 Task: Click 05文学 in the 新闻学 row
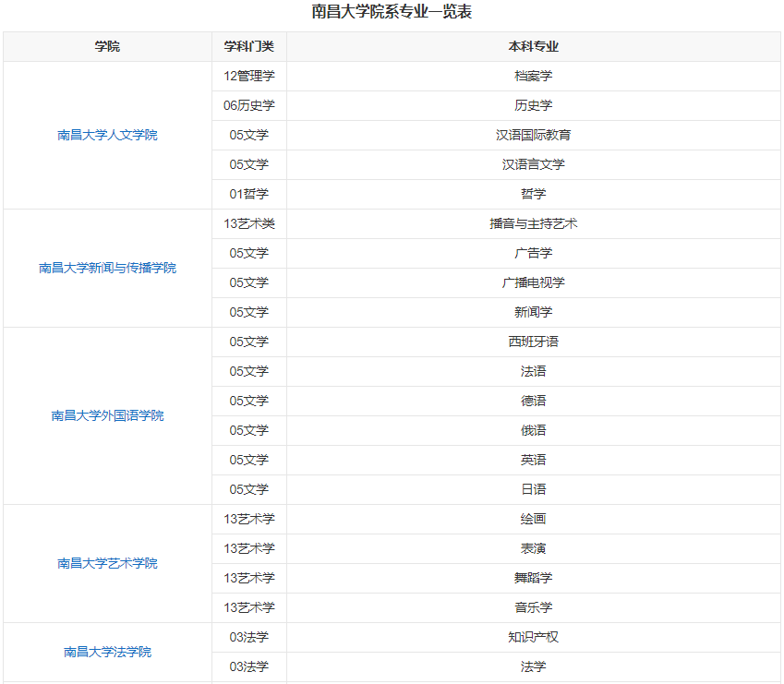[249, 312]
